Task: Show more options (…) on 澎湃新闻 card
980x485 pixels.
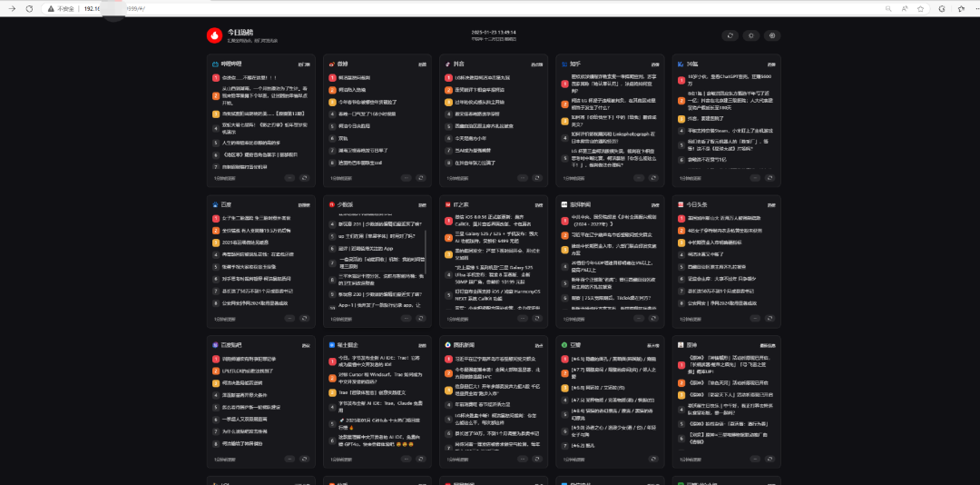Action: [x=639, y=319]
